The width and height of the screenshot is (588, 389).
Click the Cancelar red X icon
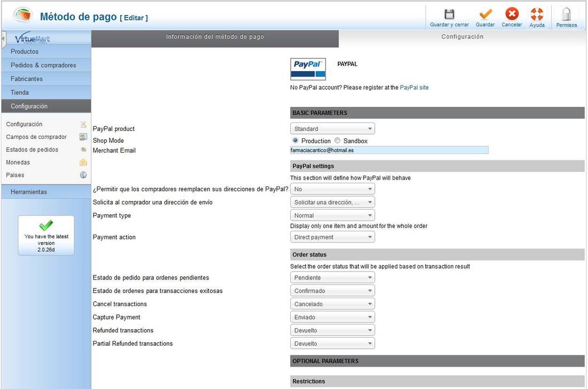[x=512, y=14]
